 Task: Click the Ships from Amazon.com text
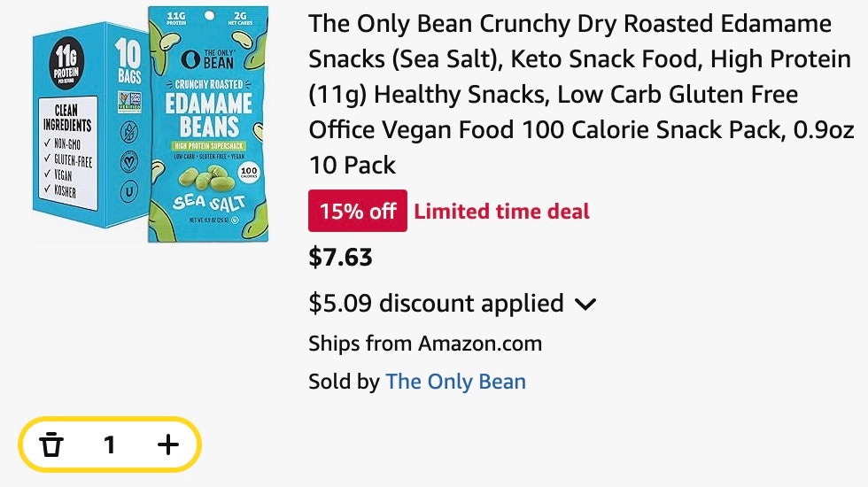pos(425,344)
